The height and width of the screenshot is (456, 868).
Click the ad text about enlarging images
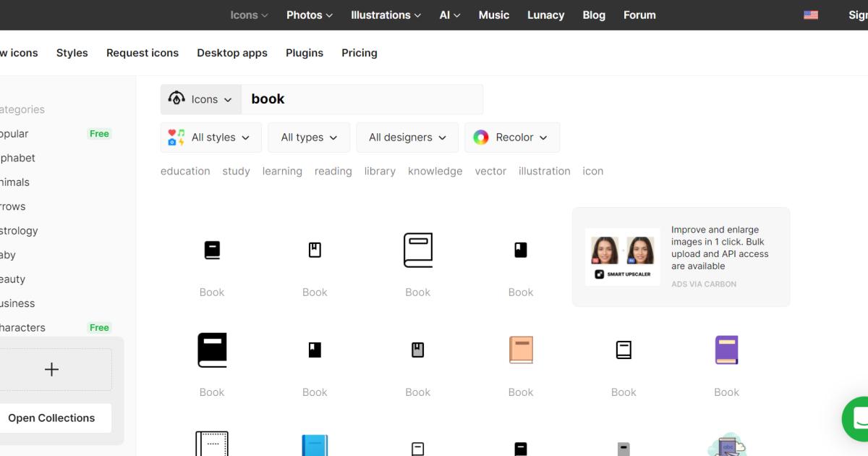coord(720,248)
